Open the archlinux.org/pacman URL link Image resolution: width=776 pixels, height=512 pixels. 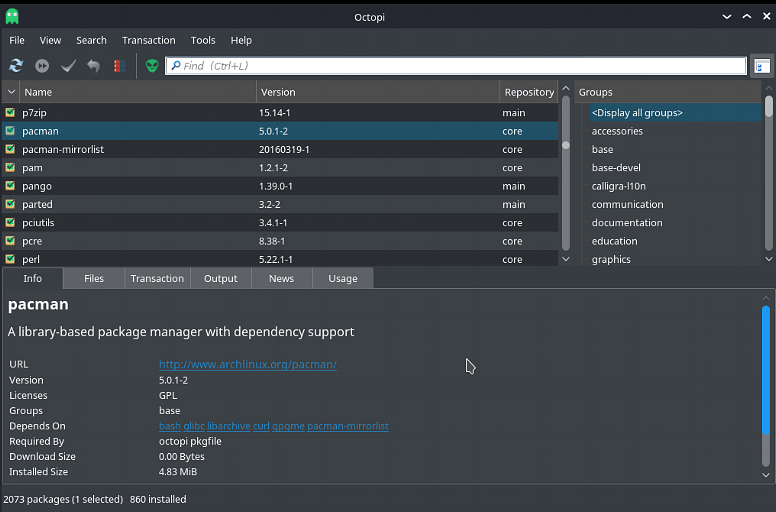[247, 364]
